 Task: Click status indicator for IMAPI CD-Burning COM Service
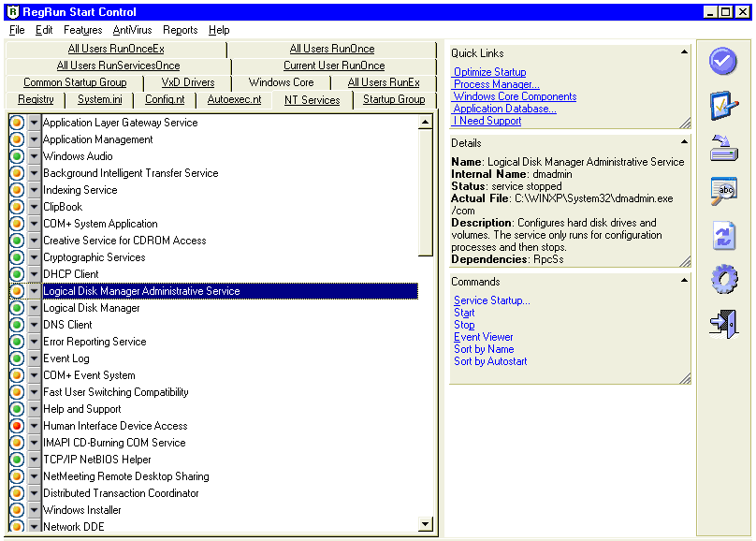coord(17,443)
